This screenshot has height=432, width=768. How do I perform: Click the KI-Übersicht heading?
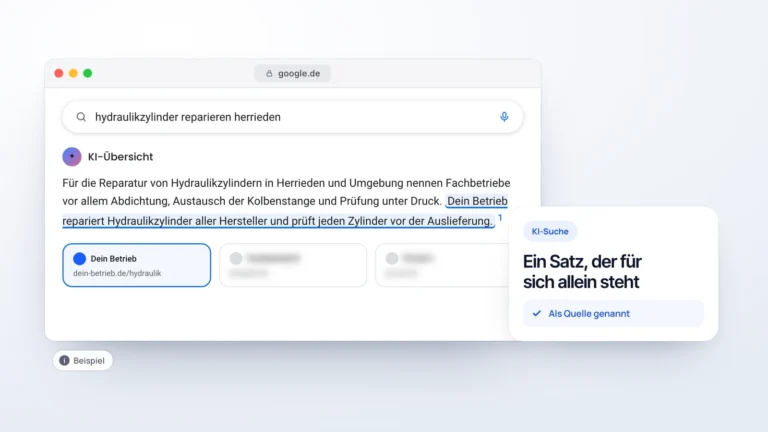[120, 157]
